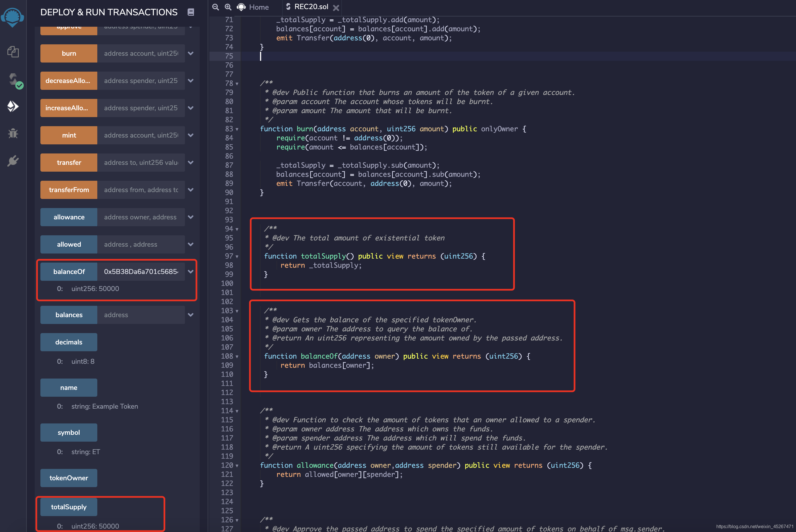796x532 pixels.
Task: Open the documentation icon beside panel title
Action: click(x=191, y=12)
